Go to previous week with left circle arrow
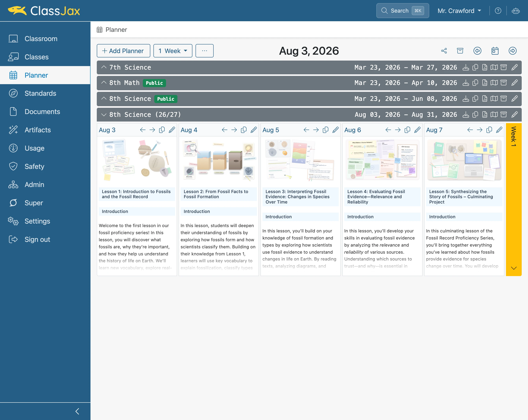The width and height of the screenshot is (528, 420). tap(477, 51)
